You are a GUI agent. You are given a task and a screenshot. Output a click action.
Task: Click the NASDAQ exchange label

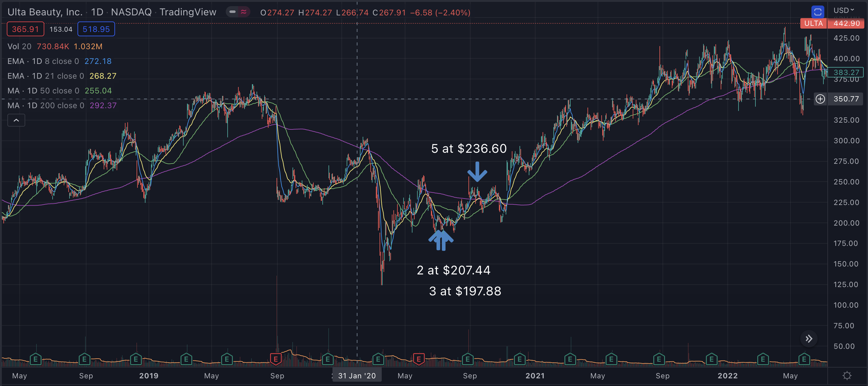click(x=131, y=12)
